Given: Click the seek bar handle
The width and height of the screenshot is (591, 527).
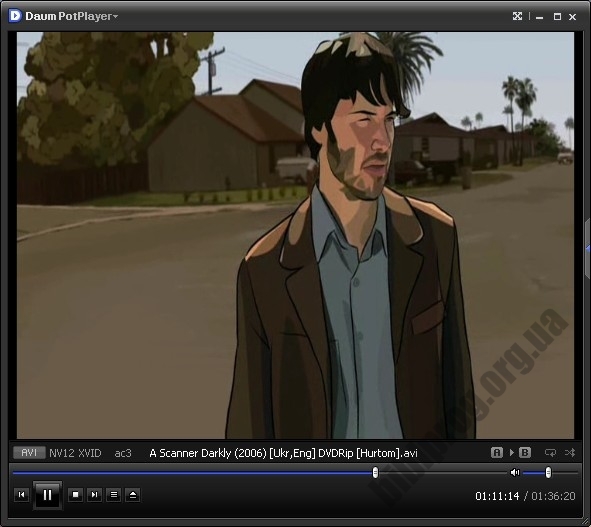Looking at the screenshot, I should (375, 472).
